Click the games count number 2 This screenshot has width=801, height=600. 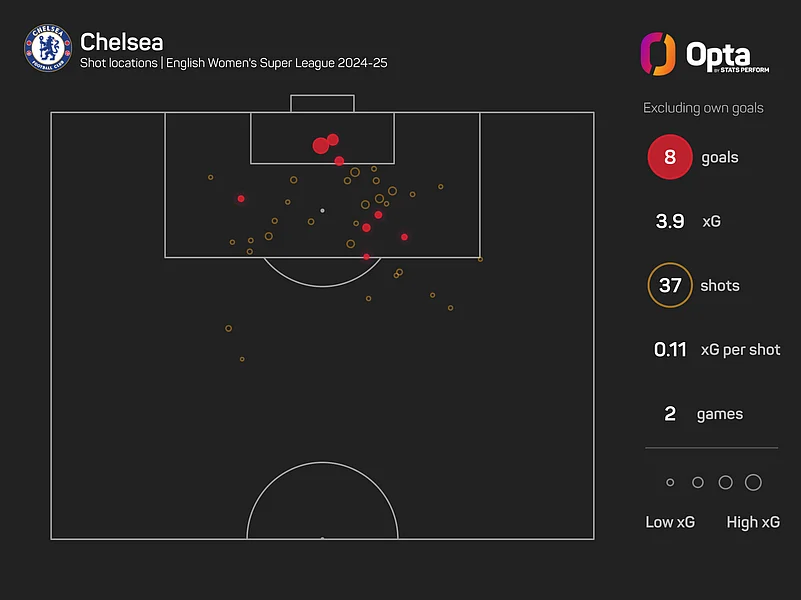coord(670,414)
